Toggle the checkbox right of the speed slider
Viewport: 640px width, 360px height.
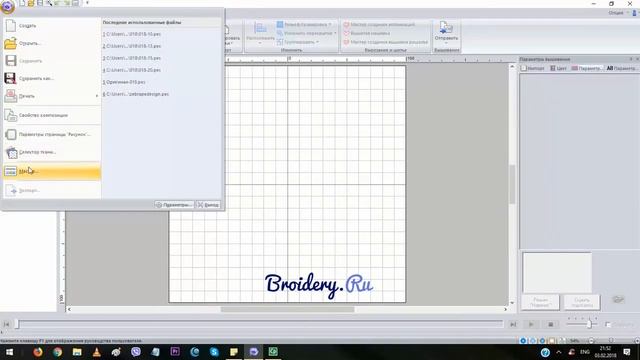coord(608,324)
